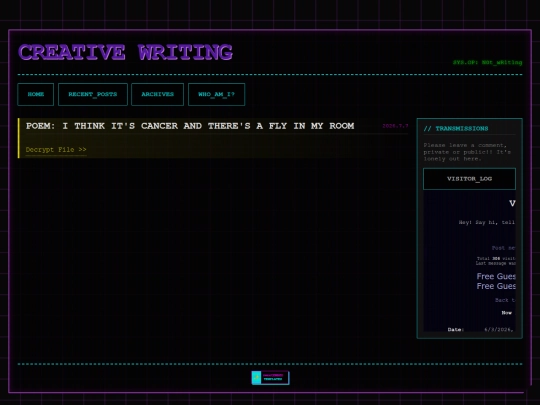Click the 'Date:' label in guestbook

click(456, 330)
